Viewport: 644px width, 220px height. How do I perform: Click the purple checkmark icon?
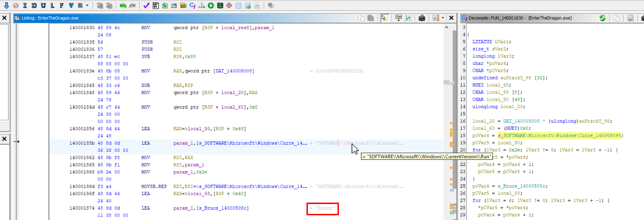pos(146,6)
